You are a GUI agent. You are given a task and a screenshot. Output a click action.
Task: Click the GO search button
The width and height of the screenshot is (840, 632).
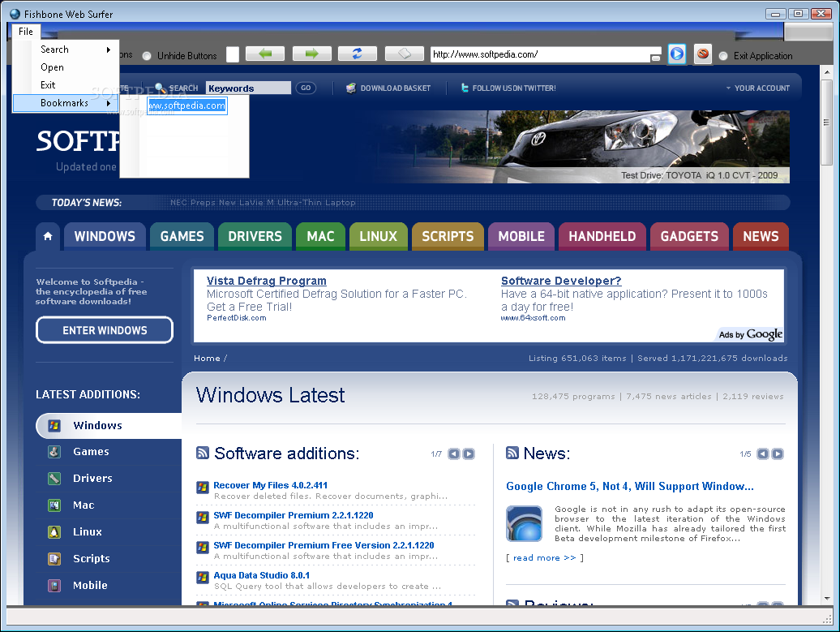306,88
